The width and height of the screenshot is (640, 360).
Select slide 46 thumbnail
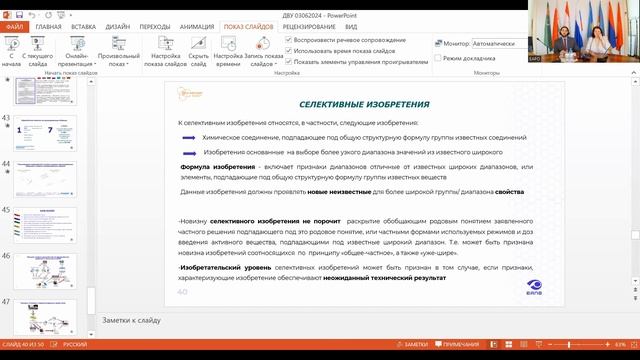click(x=45, y=271)
